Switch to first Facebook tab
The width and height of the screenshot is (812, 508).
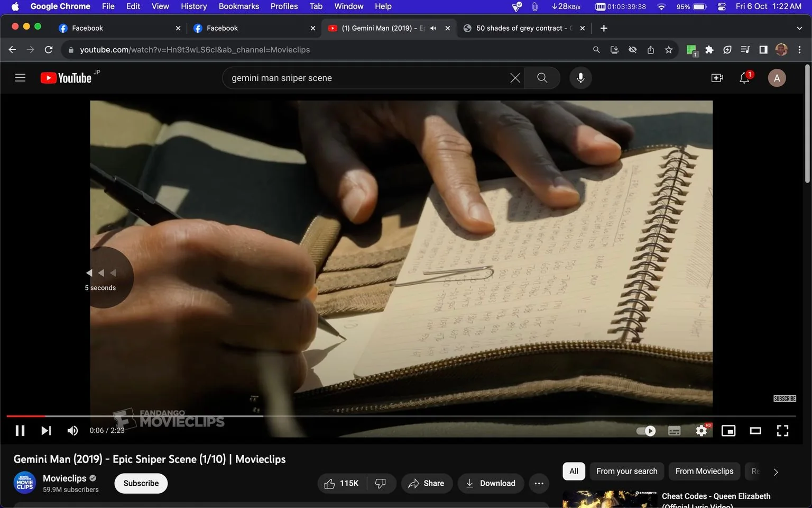click(x=119, y=28)
